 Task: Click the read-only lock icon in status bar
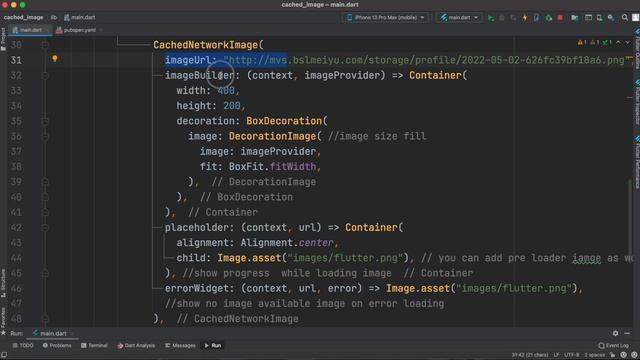(x=612, y=355)
